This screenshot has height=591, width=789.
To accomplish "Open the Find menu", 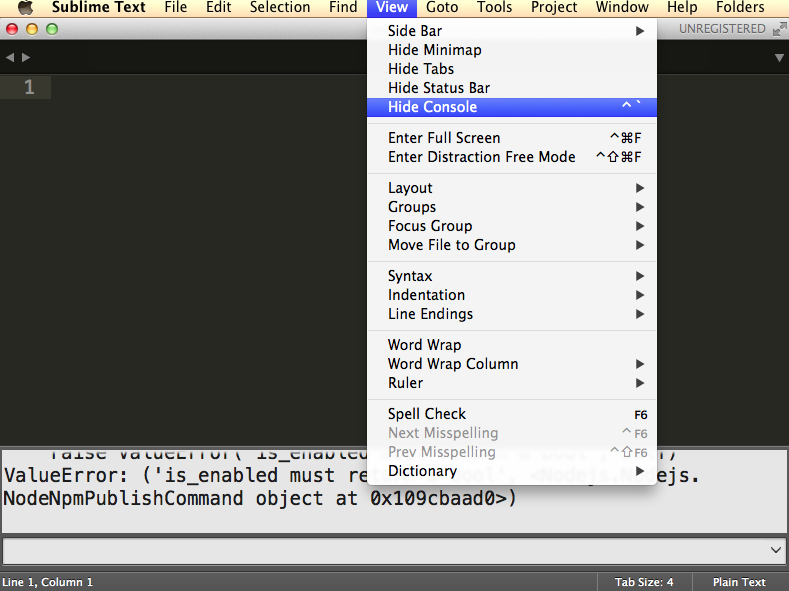I will tap(343, 7).
